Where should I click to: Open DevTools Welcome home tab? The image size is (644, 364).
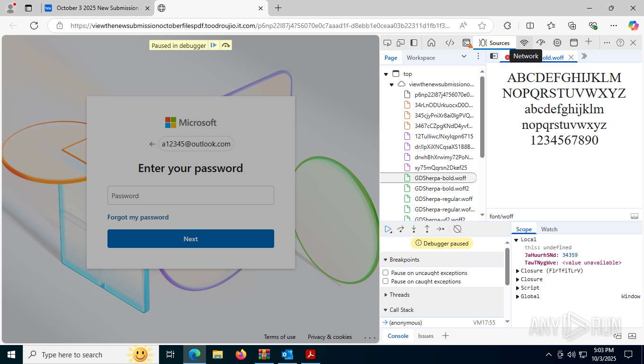point(431,43)
